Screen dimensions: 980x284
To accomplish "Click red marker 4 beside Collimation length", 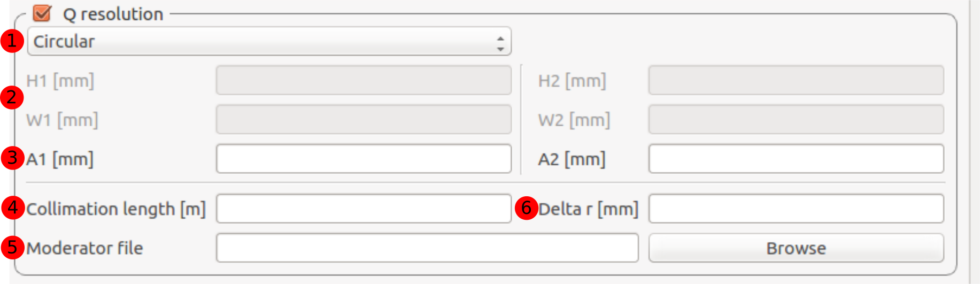I will (x=12, y=208).
